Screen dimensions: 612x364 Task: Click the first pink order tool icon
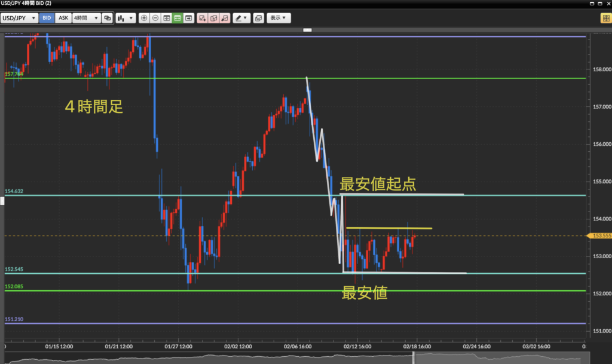[203, 18]
